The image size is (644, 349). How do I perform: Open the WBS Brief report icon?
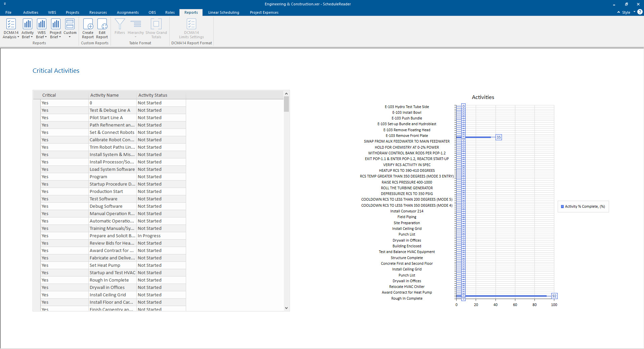pos(42,24)
